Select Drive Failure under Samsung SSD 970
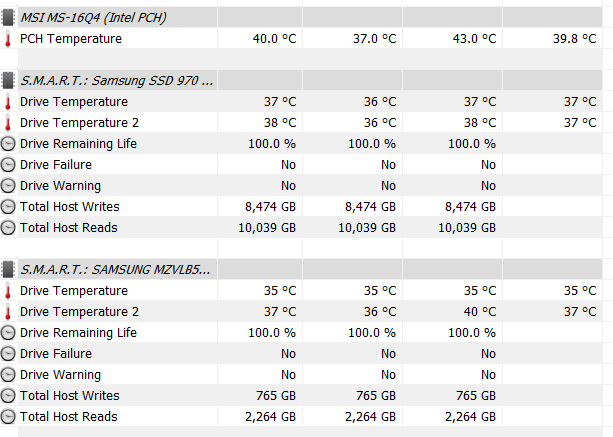The width and height of the screenshot is (613, 437). [301, 165]
